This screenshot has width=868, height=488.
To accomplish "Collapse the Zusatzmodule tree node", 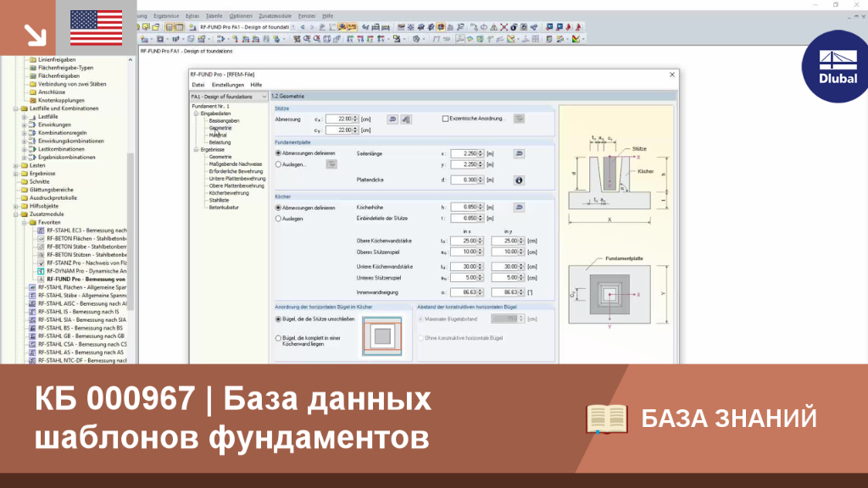I will (16, 214).
